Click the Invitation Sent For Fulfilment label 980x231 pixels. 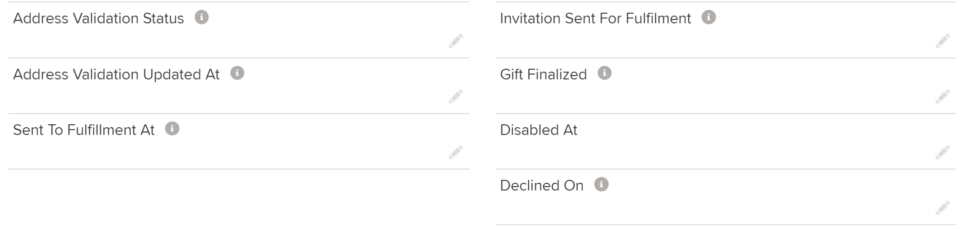596,19
